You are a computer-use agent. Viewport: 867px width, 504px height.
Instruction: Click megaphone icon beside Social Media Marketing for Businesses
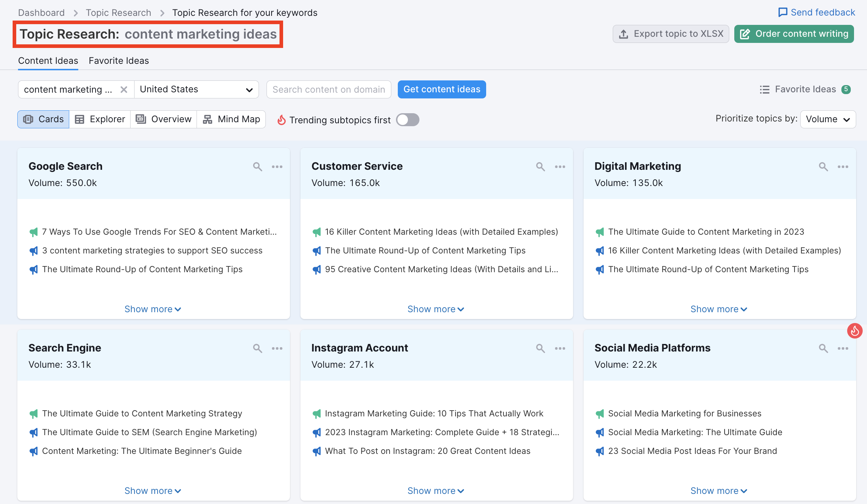coord(600,414)
